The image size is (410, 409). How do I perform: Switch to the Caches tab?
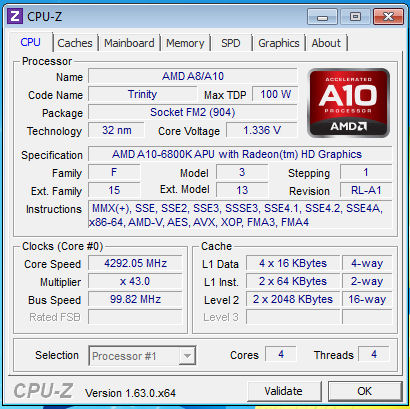75,43
